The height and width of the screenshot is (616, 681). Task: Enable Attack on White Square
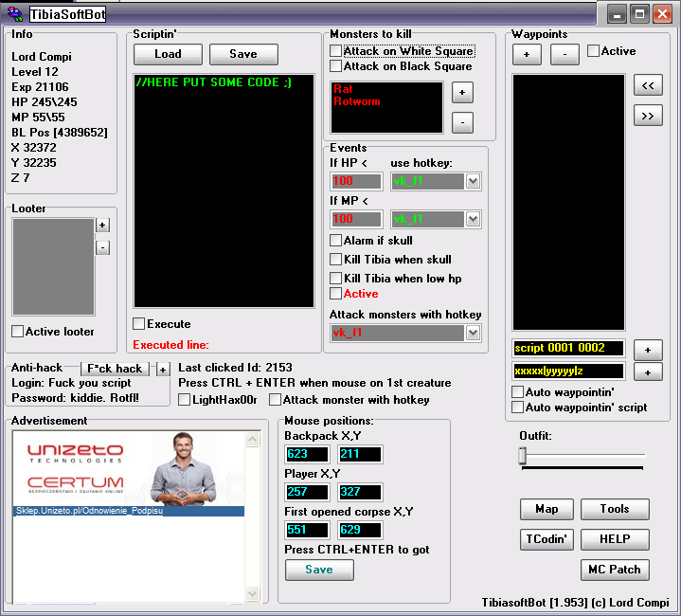(x=336, y=50)
